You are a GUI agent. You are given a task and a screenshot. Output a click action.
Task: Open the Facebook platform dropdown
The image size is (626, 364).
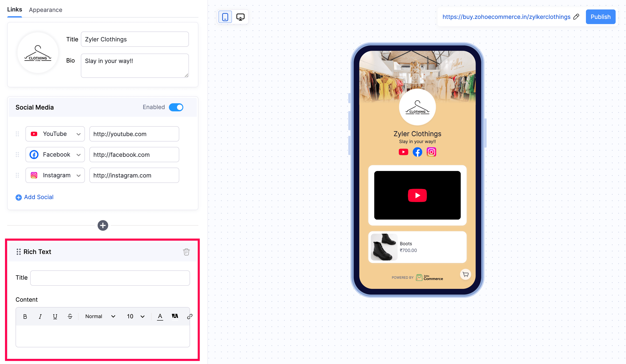click(55, 155)
